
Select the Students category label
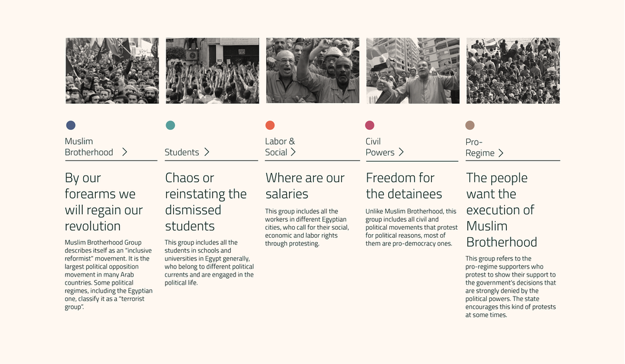[182, 152]
